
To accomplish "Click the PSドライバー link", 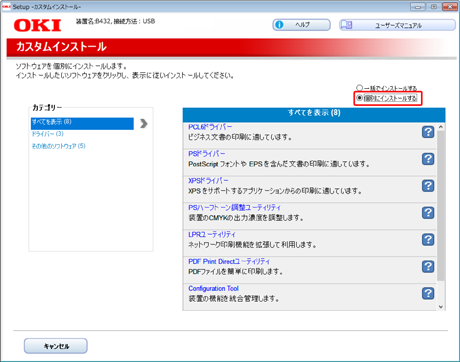I will tap(207, 154).
